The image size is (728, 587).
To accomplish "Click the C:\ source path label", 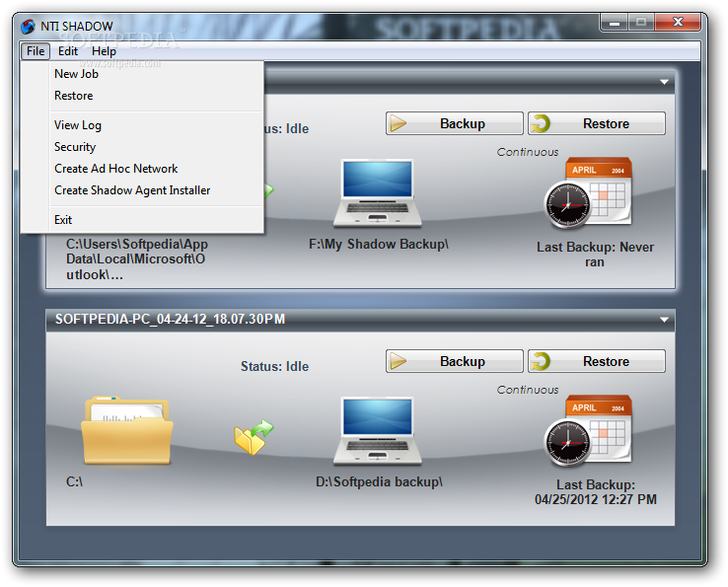I will (x=74, y=482).
